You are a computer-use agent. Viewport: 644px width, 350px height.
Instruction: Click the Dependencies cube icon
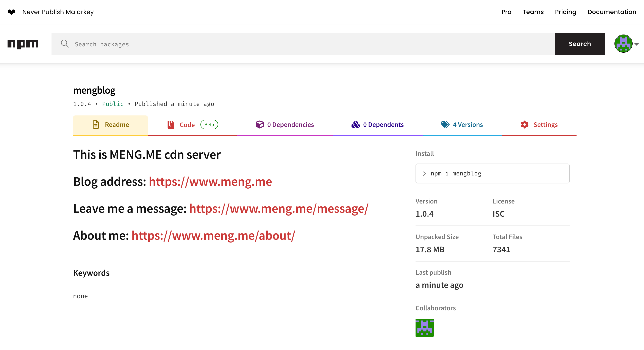(259, 125)
